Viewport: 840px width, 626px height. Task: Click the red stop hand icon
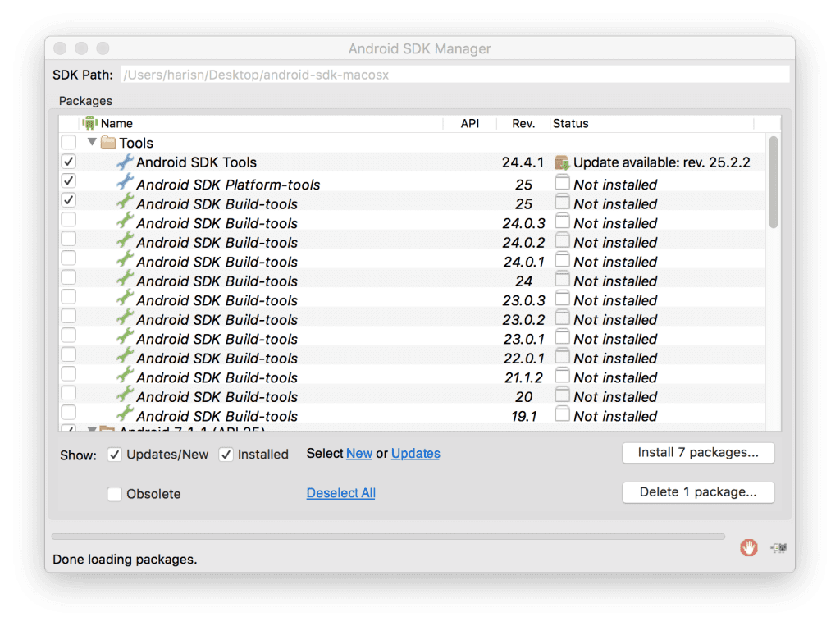click(748, 548)
